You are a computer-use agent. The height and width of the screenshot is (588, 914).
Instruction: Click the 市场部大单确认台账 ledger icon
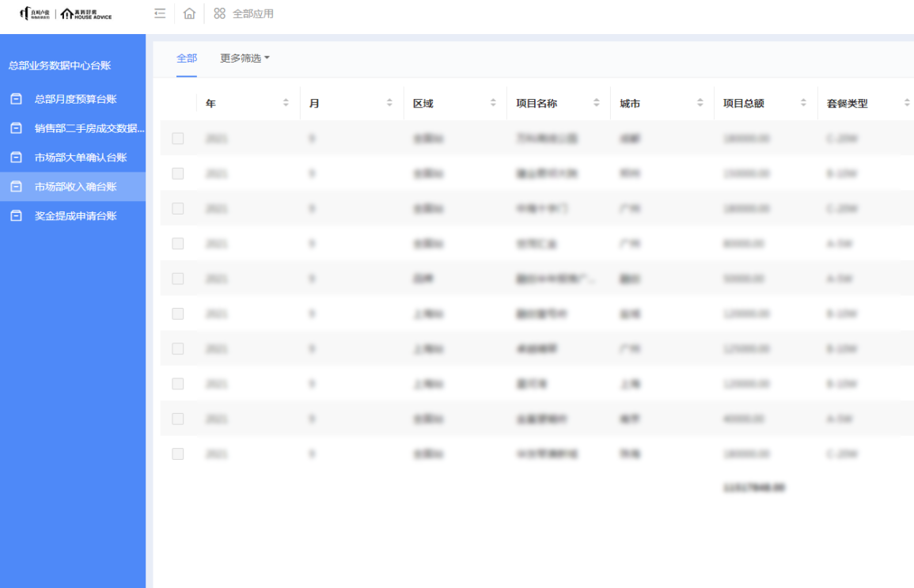[x=16, y=157]
